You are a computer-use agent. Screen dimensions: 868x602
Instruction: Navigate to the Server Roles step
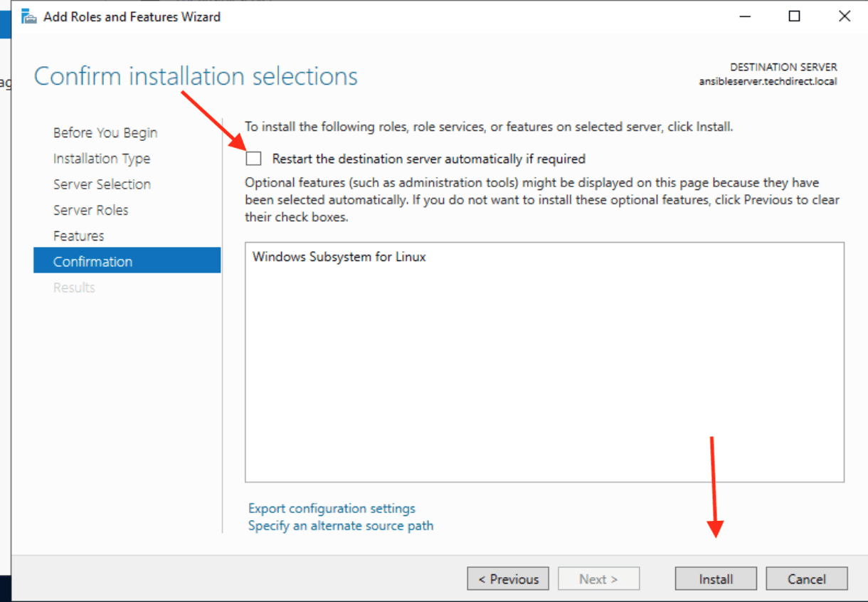click(90, 210)
